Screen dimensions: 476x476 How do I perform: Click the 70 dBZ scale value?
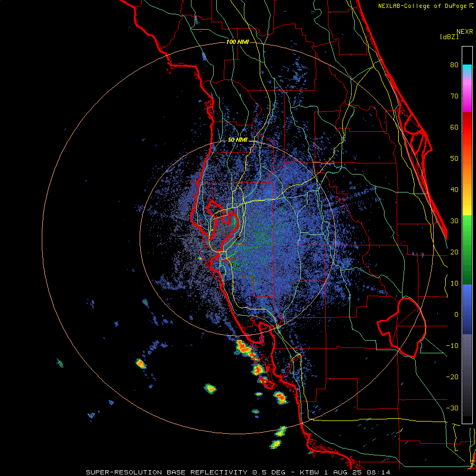454,96
